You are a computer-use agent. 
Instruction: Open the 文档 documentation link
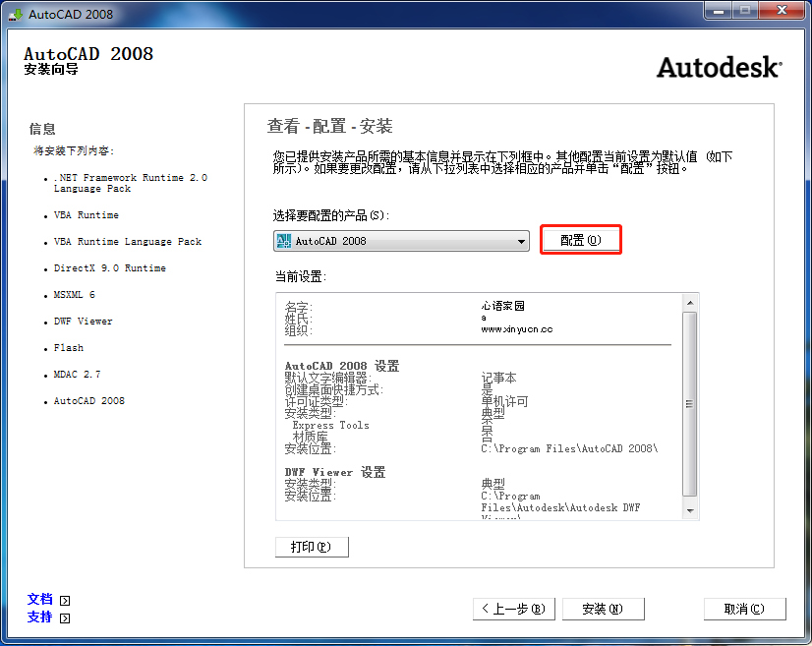point(40,600)
